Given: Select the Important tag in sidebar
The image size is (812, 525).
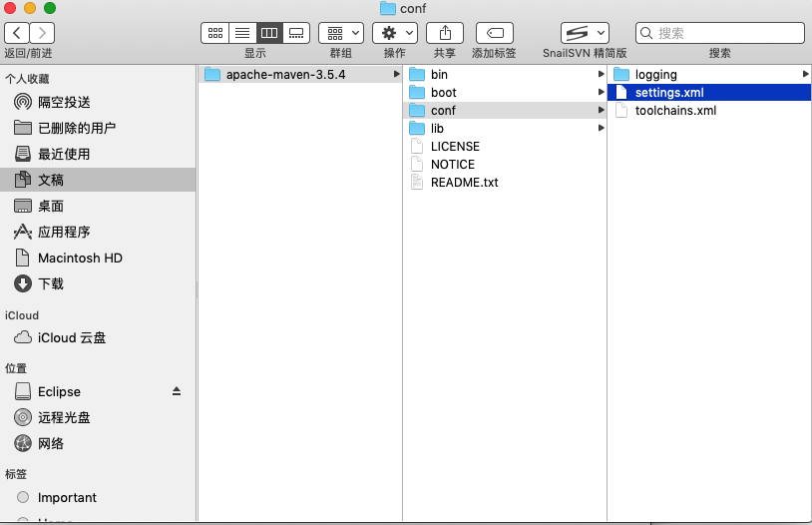Looking at the screenshot, I should (x=99, y=497).
